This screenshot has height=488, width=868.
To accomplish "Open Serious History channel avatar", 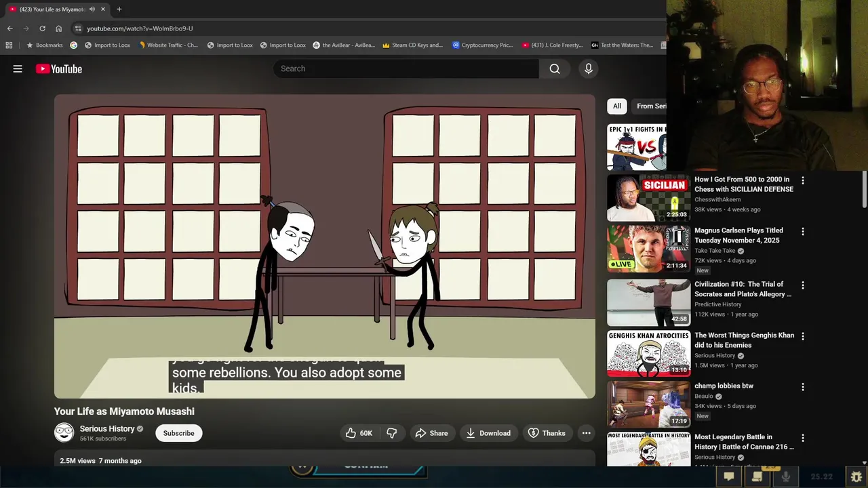I will [64, 432].
